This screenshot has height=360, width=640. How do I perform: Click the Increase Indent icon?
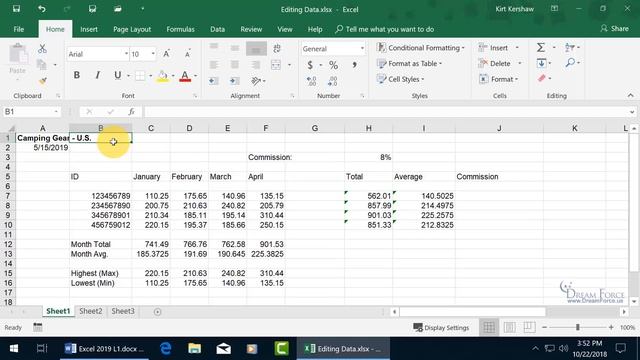(235, 81)
